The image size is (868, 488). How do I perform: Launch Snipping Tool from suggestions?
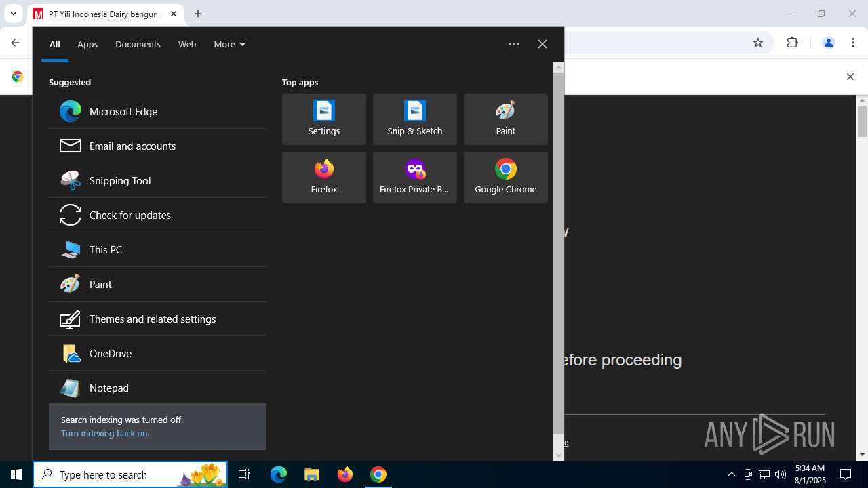[157, 180]
